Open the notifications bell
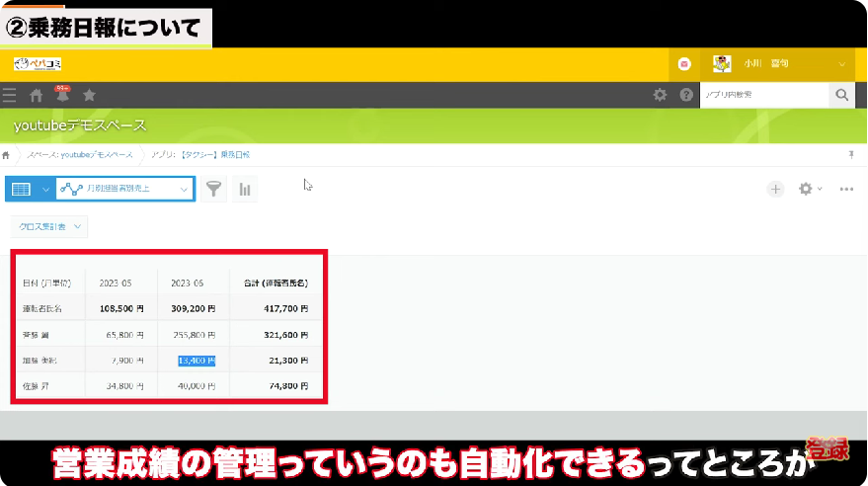 click(x=62, y=95)
